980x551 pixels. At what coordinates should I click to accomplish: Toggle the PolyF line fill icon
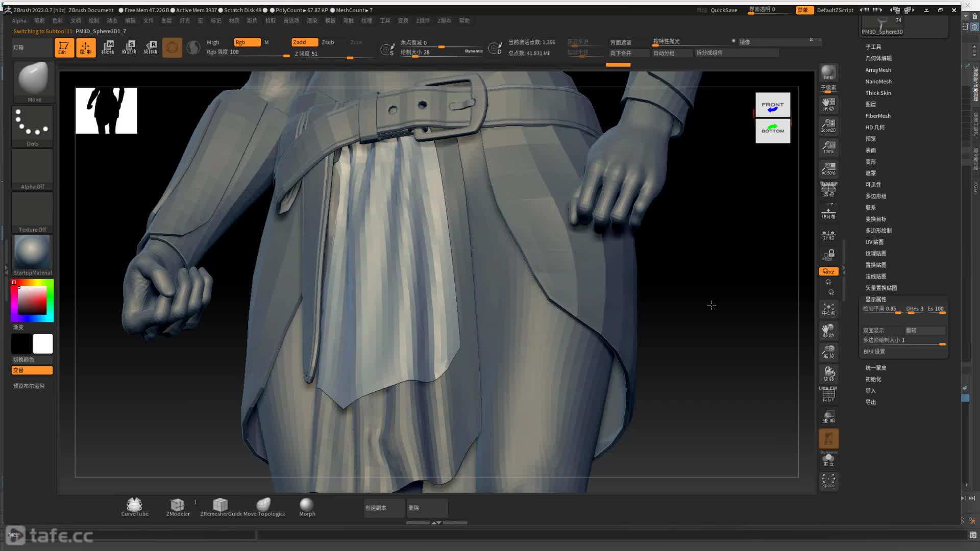(x=828, y=395)
